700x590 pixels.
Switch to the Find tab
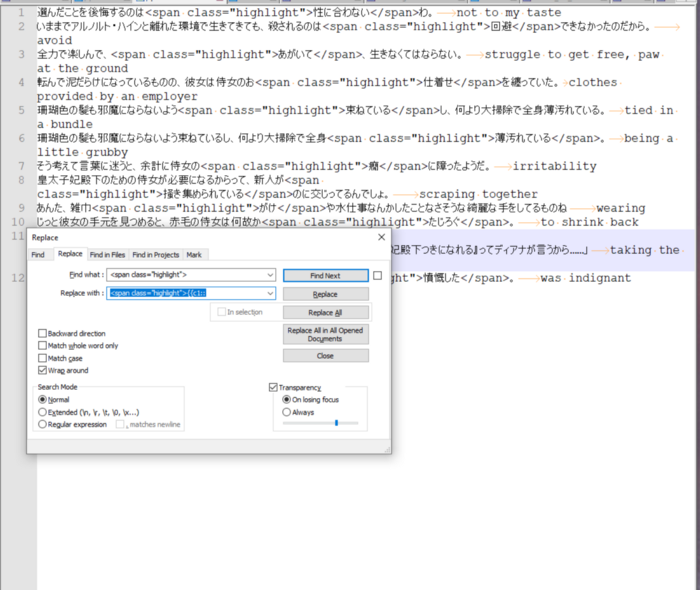click(x=38, y=254)
